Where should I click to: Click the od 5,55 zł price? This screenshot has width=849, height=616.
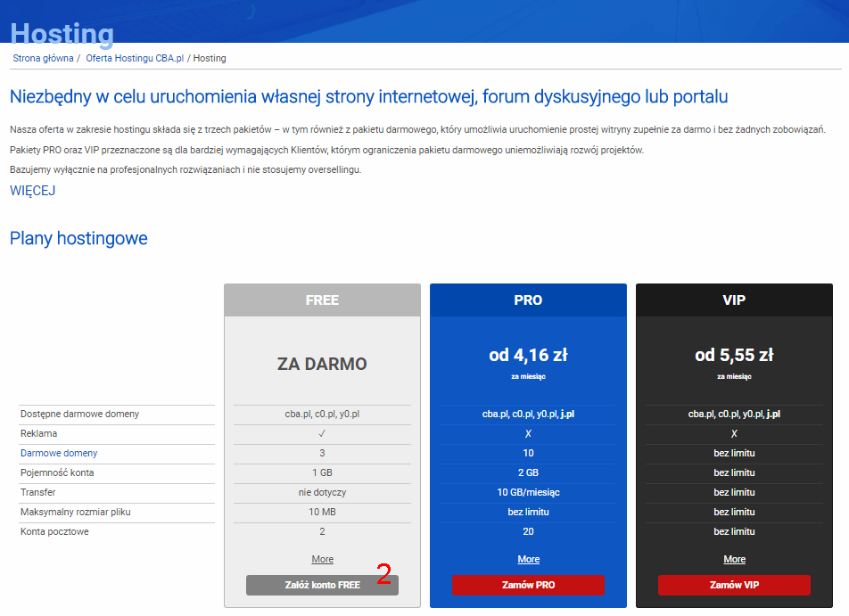(x=734, y=355)
